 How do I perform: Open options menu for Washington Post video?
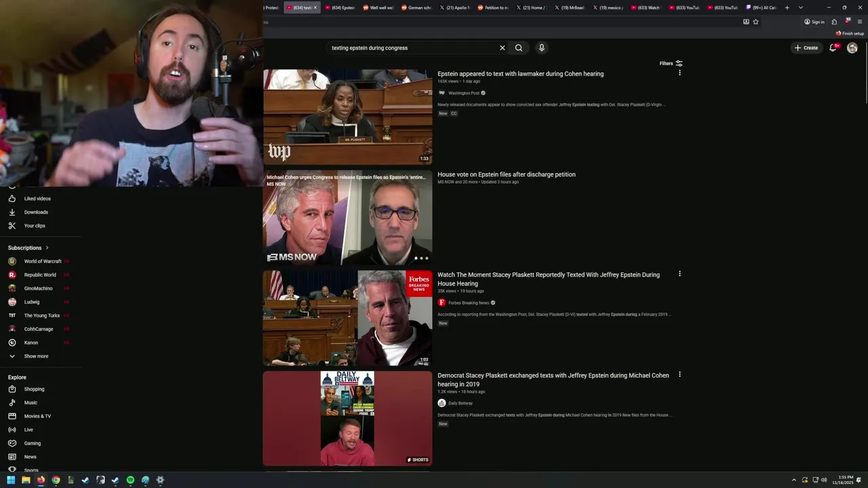tap(679, 73)
